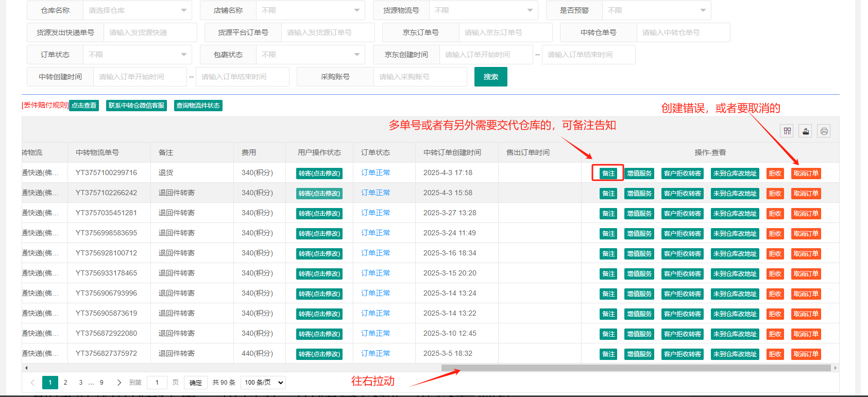Focus the 货源发出快递单号 input field
This screenshot has height=397, width=868.
pyautogui.click(x=150, y=32)
